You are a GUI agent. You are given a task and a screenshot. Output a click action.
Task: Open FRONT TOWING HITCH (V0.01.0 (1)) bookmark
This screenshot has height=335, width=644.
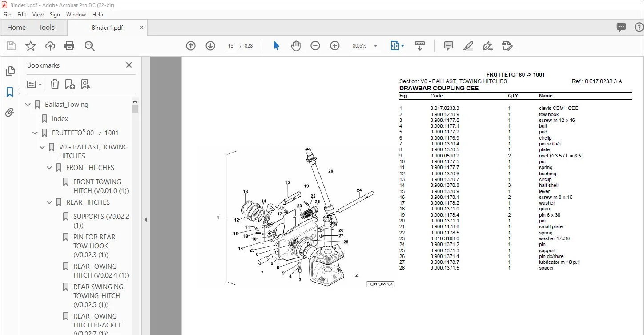point(101,186)
